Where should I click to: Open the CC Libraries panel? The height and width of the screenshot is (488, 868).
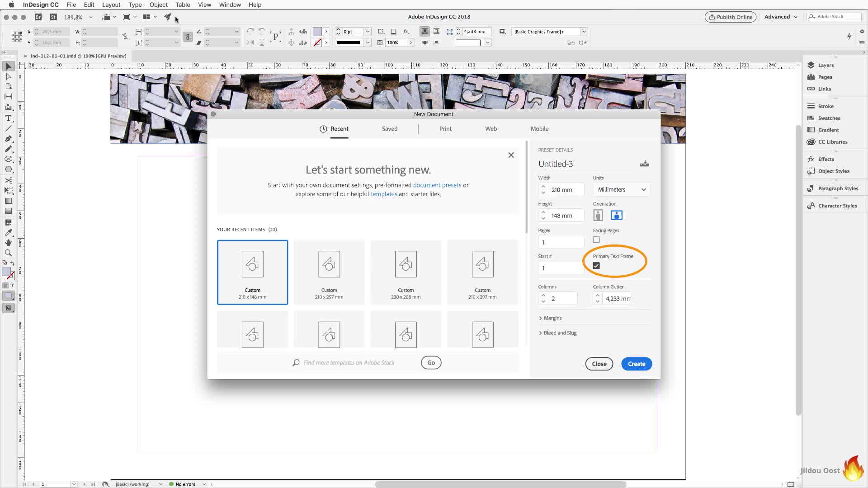tap(827, 142)
